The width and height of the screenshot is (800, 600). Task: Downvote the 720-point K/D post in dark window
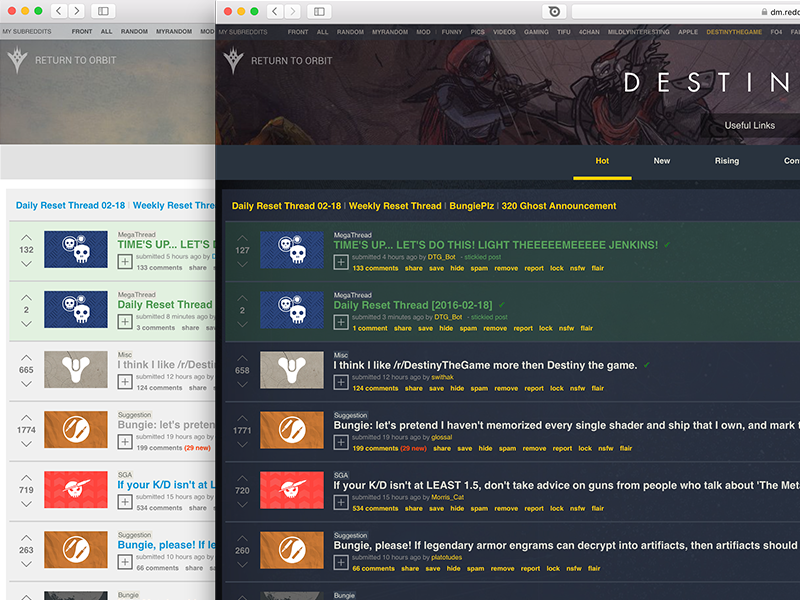(x=242, y=504)
